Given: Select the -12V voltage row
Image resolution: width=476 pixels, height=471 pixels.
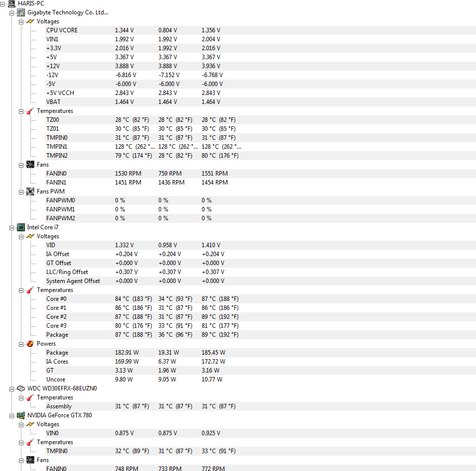Looking at the screenshot, I should pos(261,75).
